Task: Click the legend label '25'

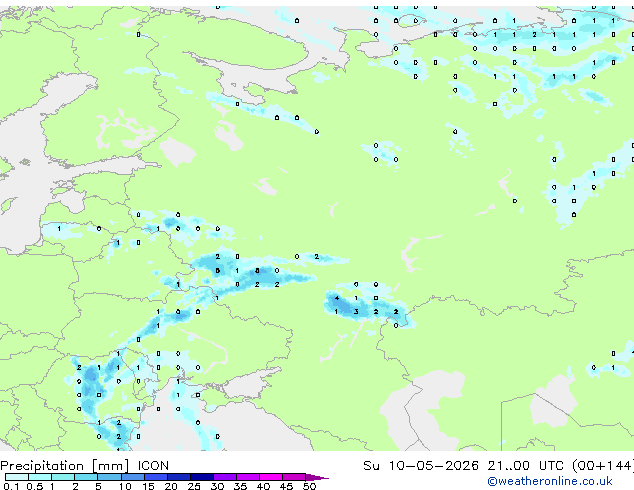Action: (x=194, y=486)
